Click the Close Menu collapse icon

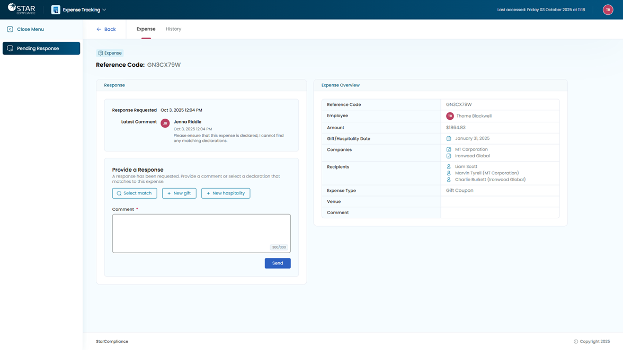tap(10, 29)
